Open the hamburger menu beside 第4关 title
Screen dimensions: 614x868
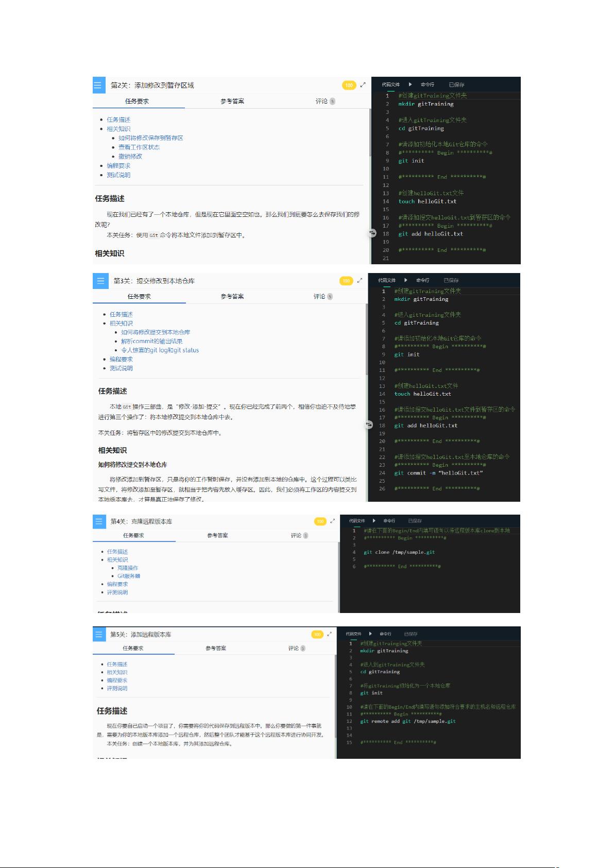pos(98,521)
